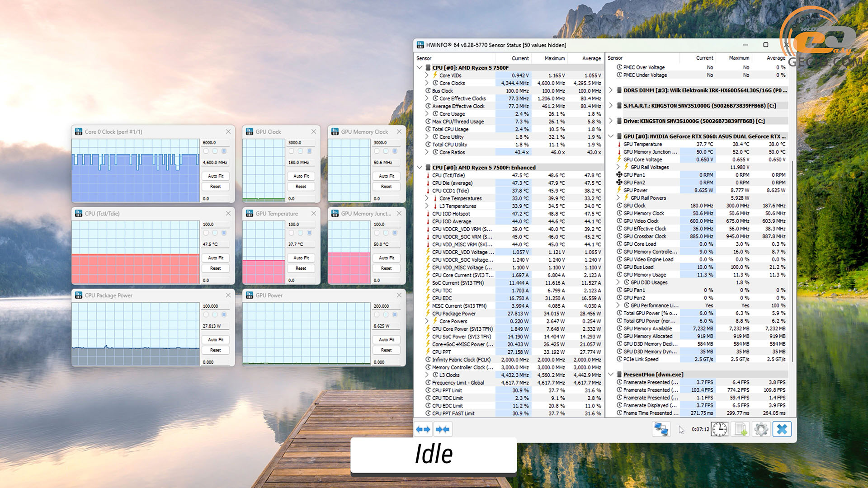Screen dimensions: 868x488
Task: Expand the DDR5 DIMM [#3] sensor group
Action: (611, 90)
